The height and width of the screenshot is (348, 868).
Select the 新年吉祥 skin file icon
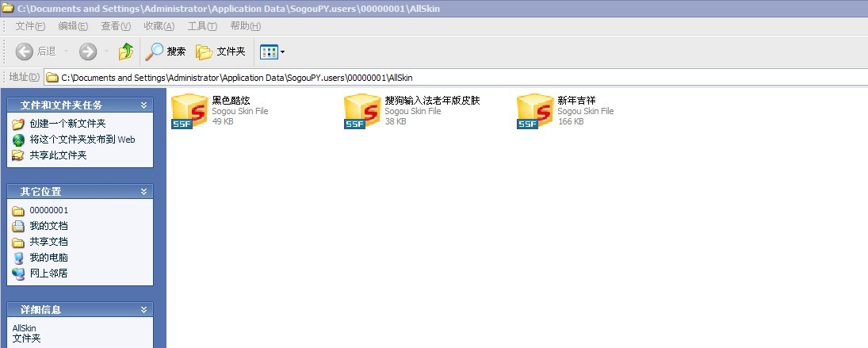pos(534,111)
